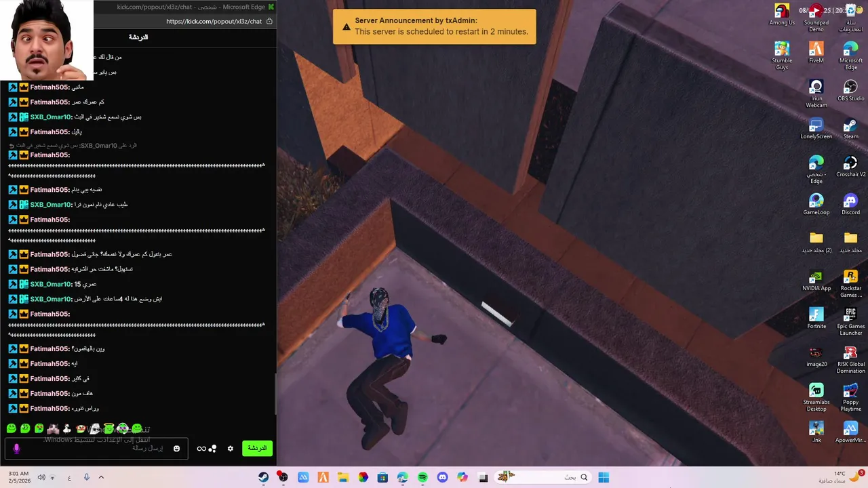
Task: Open the ApowerMirror desktop shortcut
Action: point(850,432)
